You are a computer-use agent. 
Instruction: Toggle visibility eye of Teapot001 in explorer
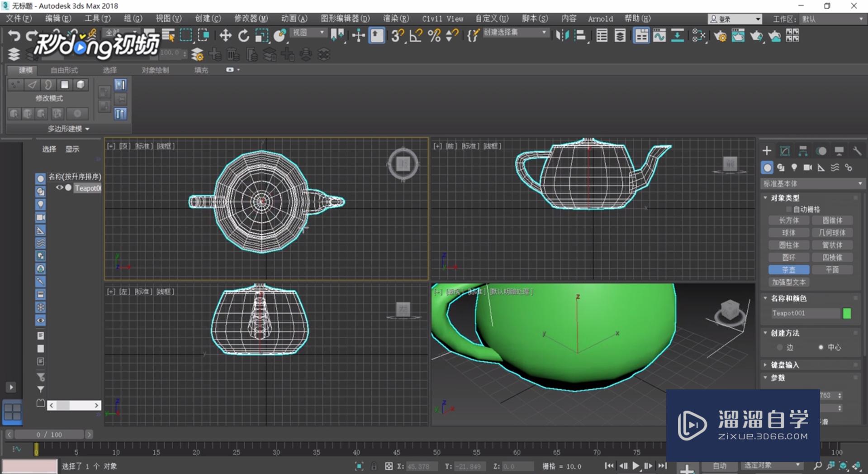point(59,187)
